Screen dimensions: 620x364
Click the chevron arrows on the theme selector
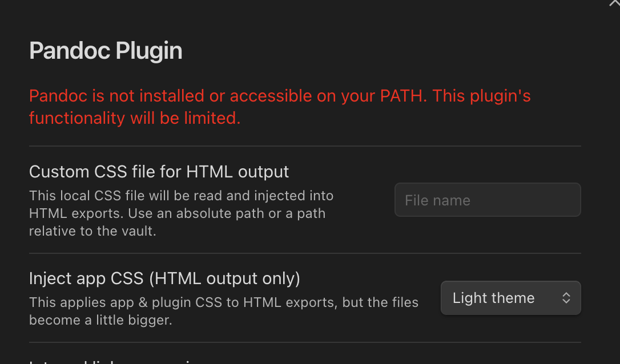tap(566, 298)
